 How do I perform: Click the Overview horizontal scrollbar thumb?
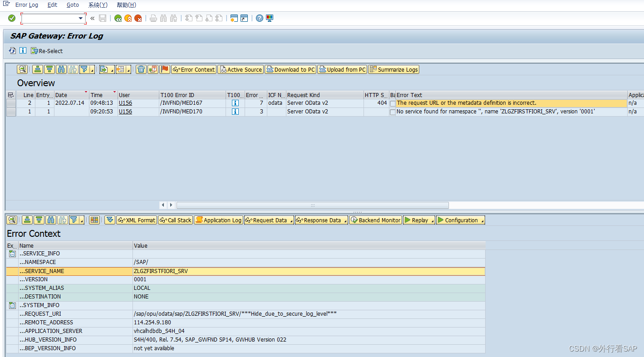click(312, 205)
